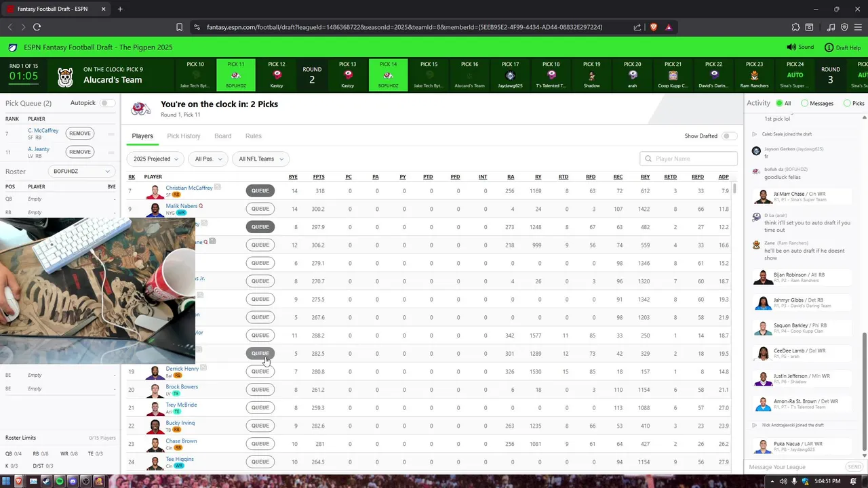868x488 pixels.
Task: Click the Pick 23 Ram Ranchers team icon
Action: 754,75
